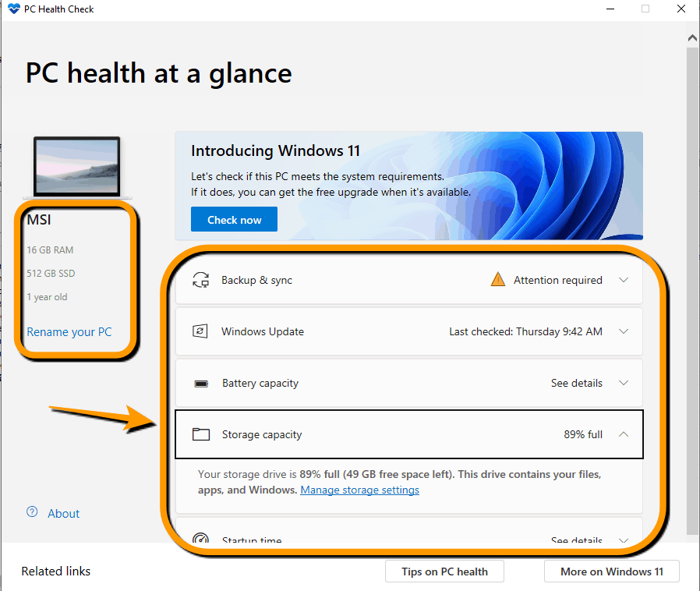Open Tips on PC health

(x=444, y=572)
